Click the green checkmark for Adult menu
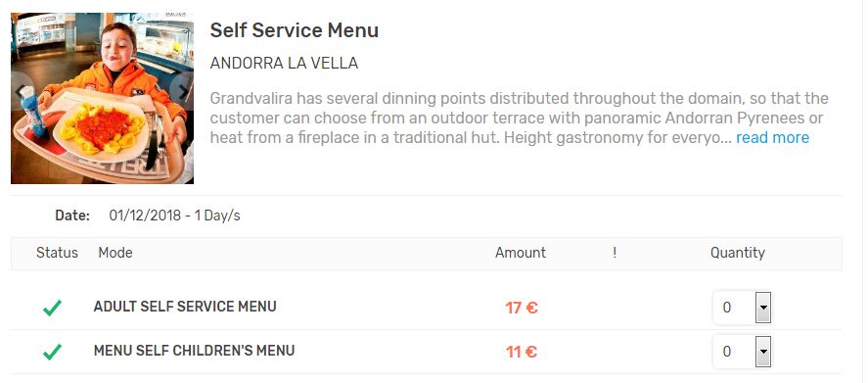Image resolution: width=868 pixels, height=383 pixels. tap(52, 308)
